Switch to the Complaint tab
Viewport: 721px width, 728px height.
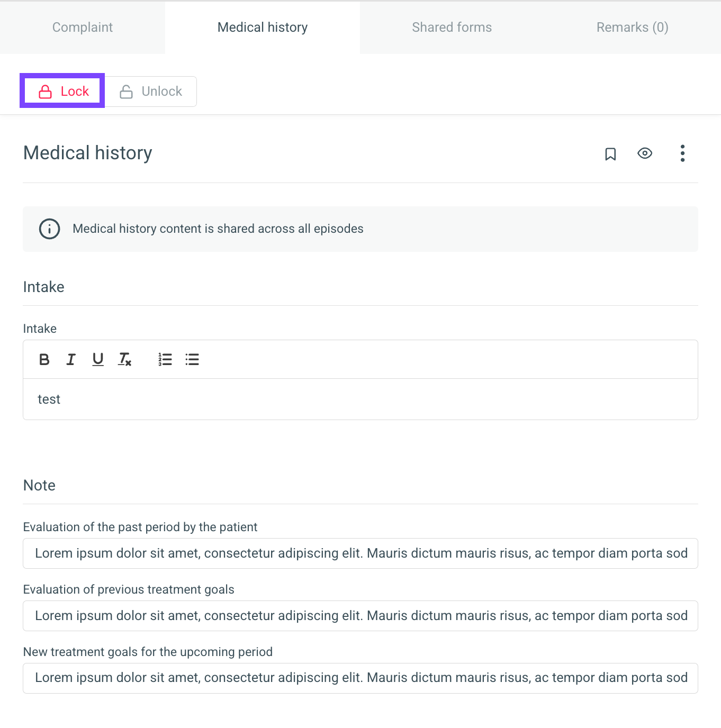83,28
